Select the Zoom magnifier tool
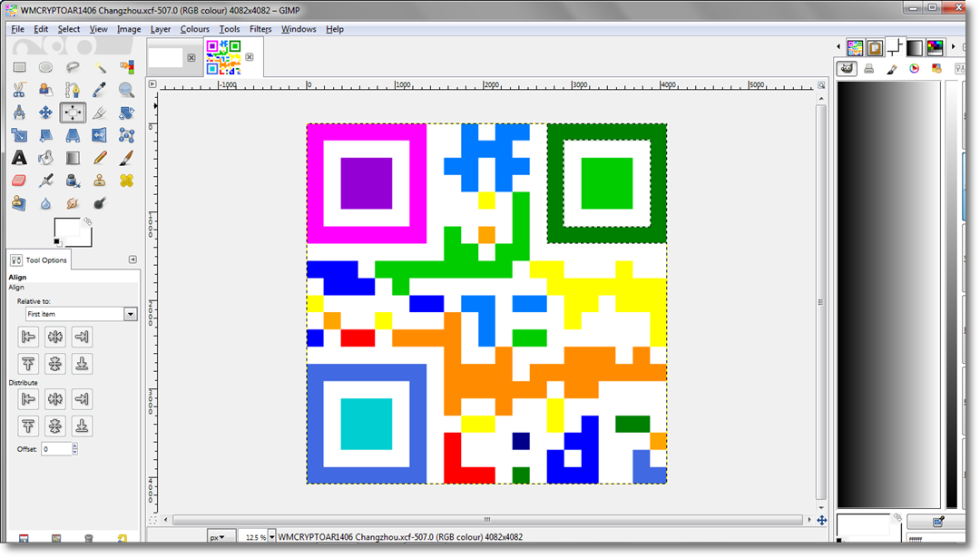980x558 pixels. click(127, 90)
